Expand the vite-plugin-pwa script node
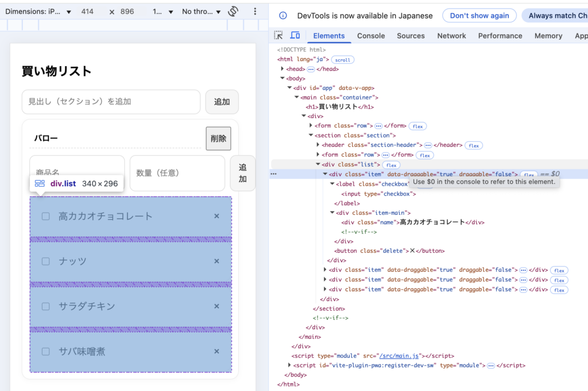588x391 pixels. point(289,365)
